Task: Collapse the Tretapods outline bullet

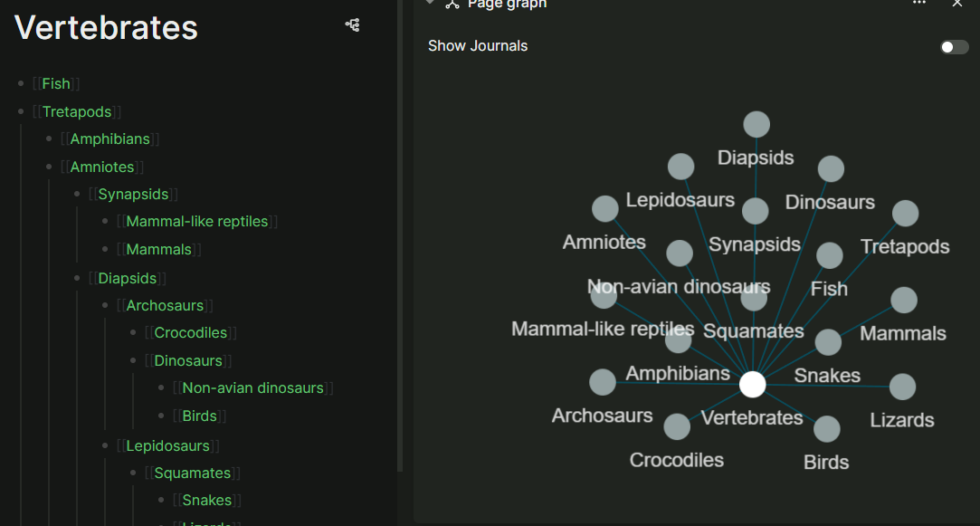Action: pos(21,112)
